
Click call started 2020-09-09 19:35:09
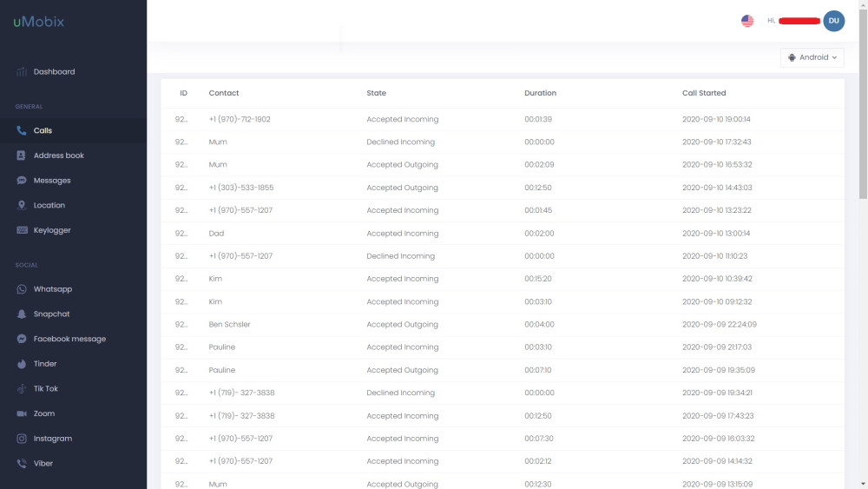point(719,369)
